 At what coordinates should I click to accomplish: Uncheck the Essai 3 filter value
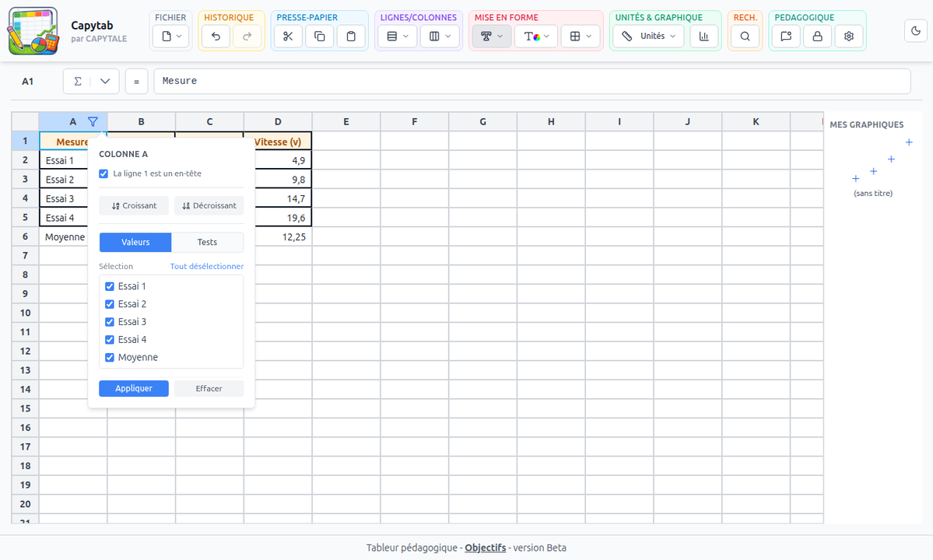pyautogui.click(x=110, y=322)
